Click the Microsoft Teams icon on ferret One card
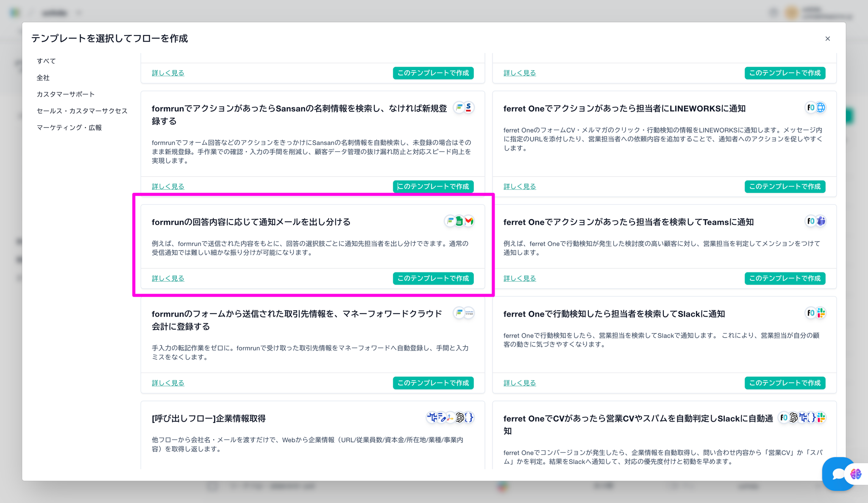 [821, 221]
